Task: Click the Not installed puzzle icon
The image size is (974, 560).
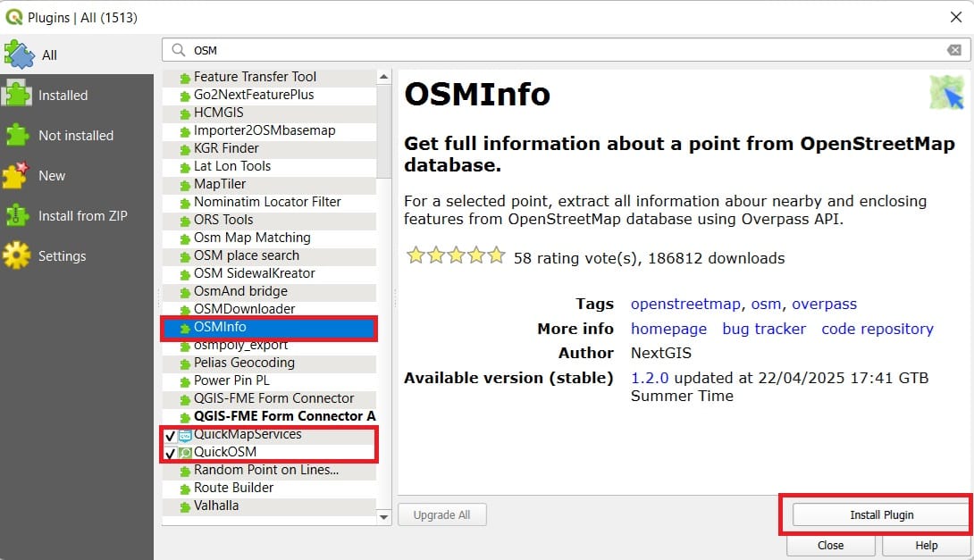Action: pyautogui.click(x=17, y=135)
